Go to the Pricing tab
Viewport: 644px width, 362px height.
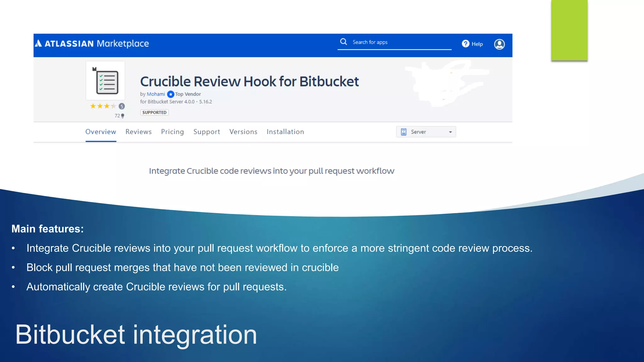(172, 132)
